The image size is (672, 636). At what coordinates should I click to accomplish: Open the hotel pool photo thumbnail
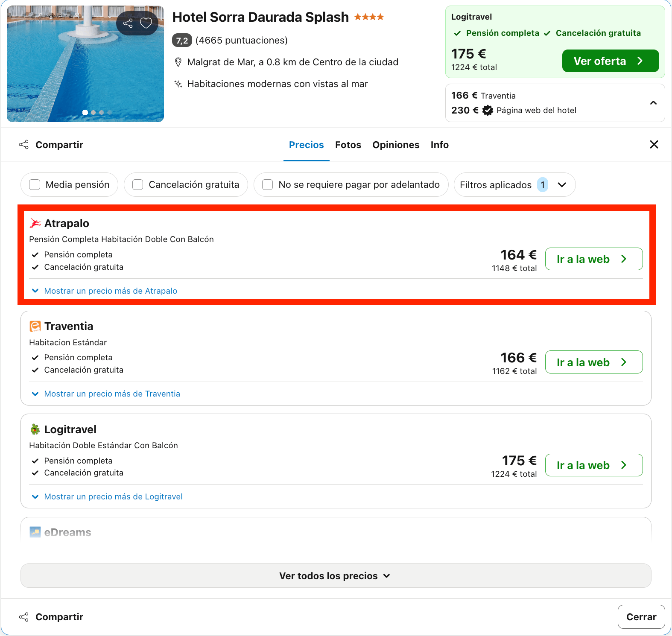coord(85,64)
